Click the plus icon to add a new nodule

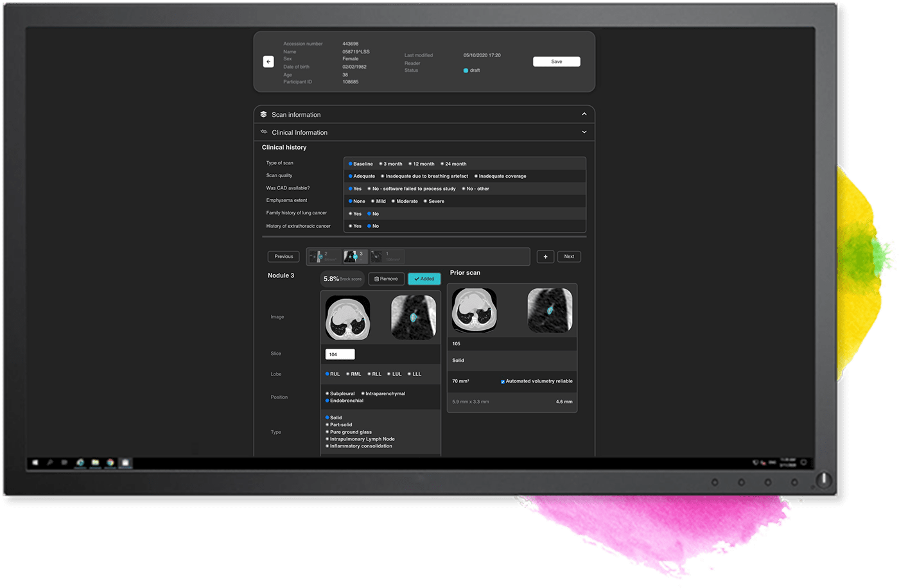tap(545, 256)
